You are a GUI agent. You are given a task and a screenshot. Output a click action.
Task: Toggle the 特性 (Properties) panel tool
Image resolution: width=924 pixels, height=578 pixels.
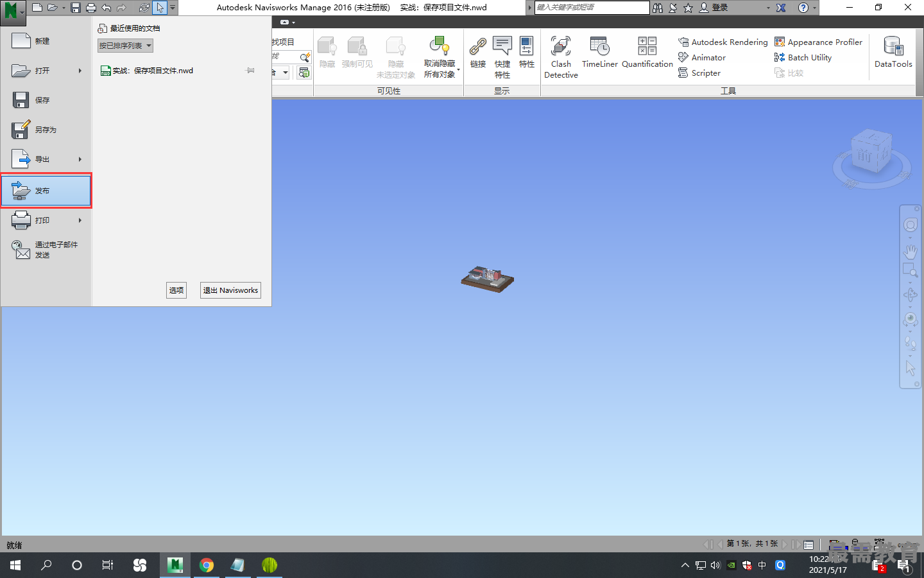(527, 53)
